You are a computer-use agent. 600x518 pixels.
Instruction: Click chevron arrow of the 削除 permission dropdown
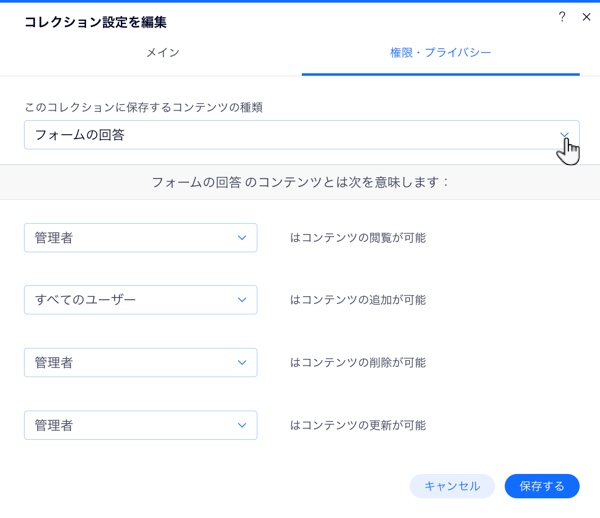242,362
